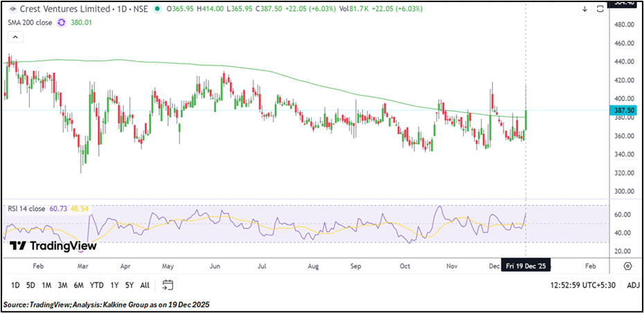Click the Fri 19 Dec '25 date marker
644x313 pixels.
pos(526,266)
